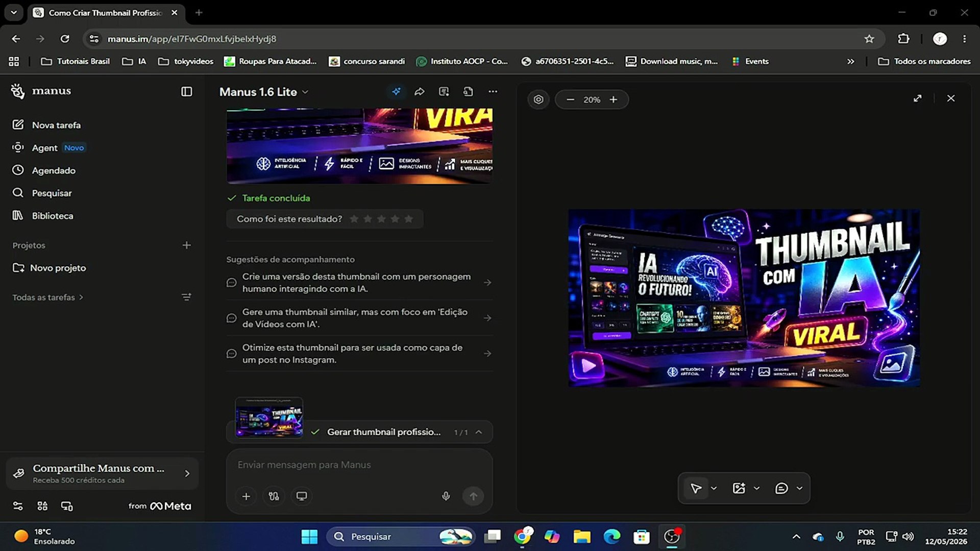Open apps grid icon at sidebar bottom
Screen dimensions: 980x551
click(42, 506)
